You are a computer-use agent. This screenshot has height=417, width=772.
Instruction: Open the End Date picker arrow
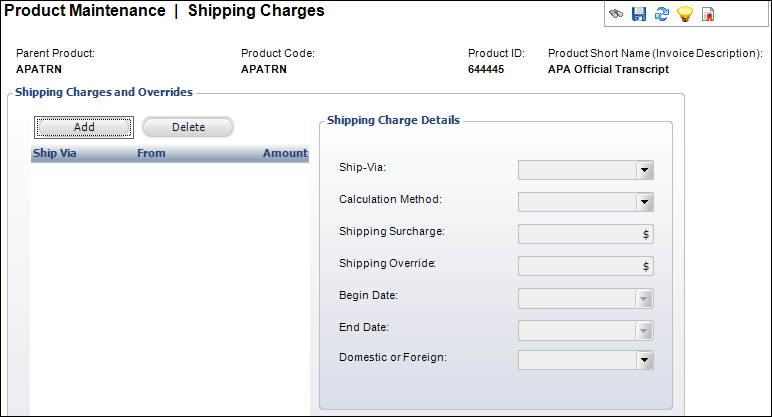tap(643, 330)
